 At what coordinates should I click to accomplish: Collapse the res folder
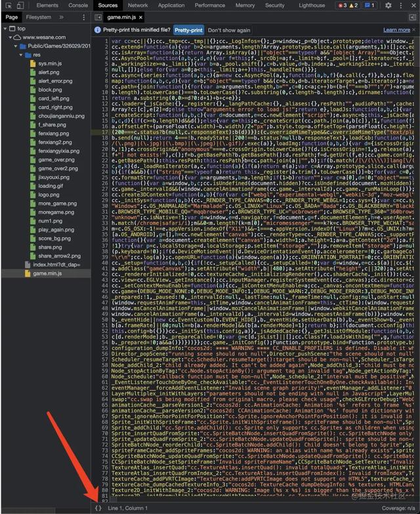point(21,54)
